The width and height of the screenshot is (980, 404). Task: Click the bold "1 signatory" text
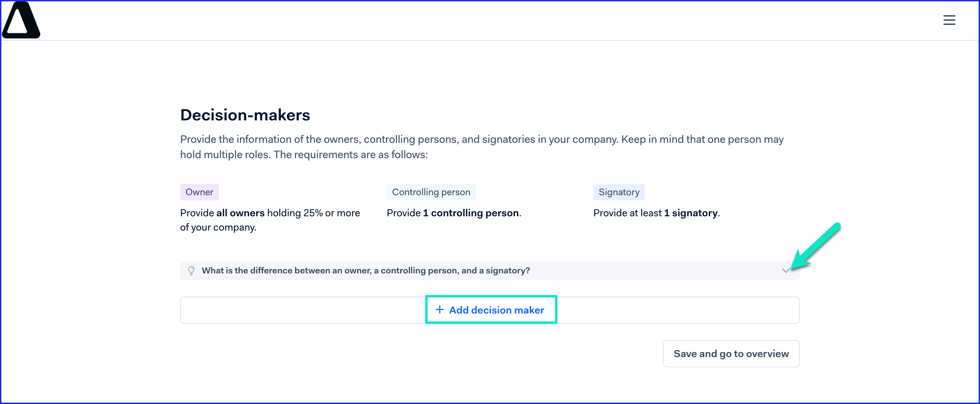[x=691, y=213]
